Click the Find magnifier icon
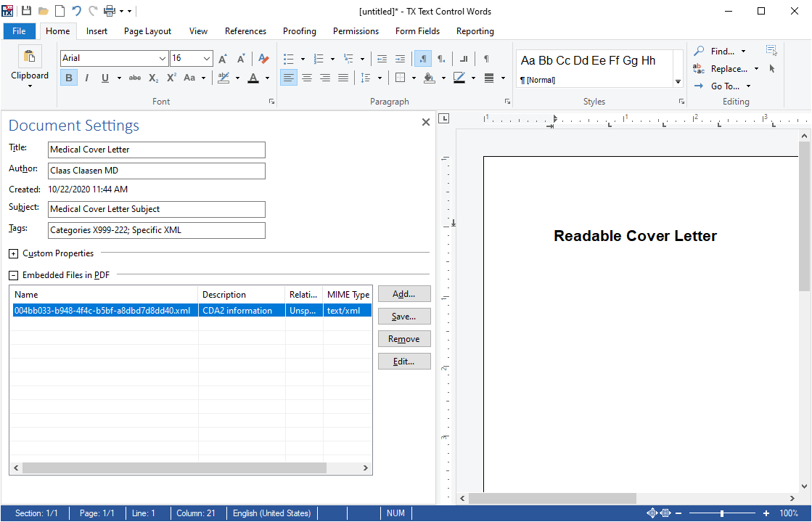This screenshot has width=812, height=522. (x=699, y=51)
